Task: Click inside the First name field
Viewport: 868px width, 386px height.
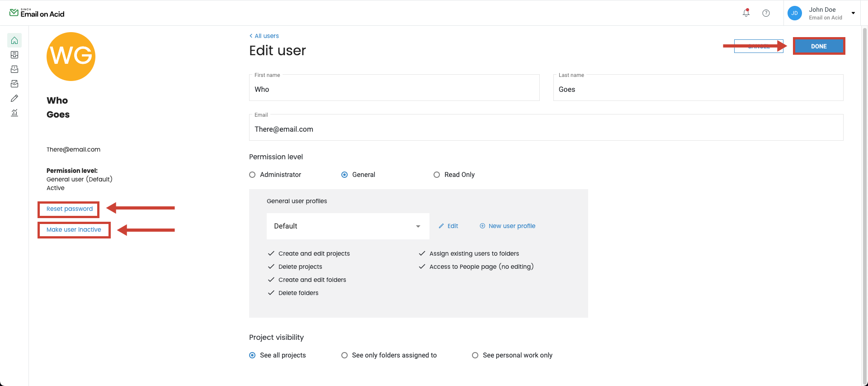Action: click(394, 89)
